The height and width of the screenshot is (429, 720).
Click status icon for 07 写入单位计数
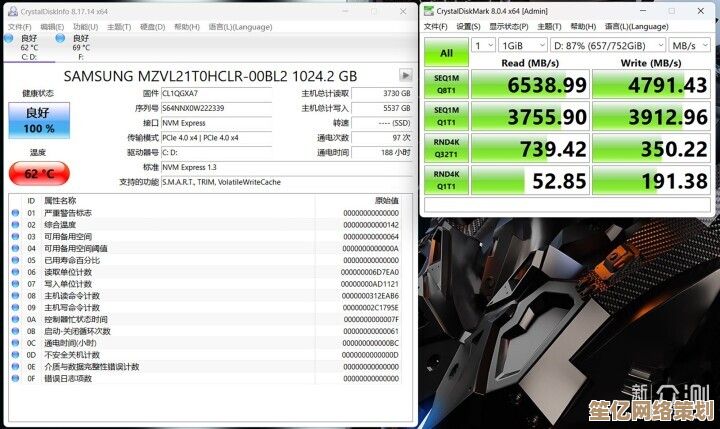(16, 284)
